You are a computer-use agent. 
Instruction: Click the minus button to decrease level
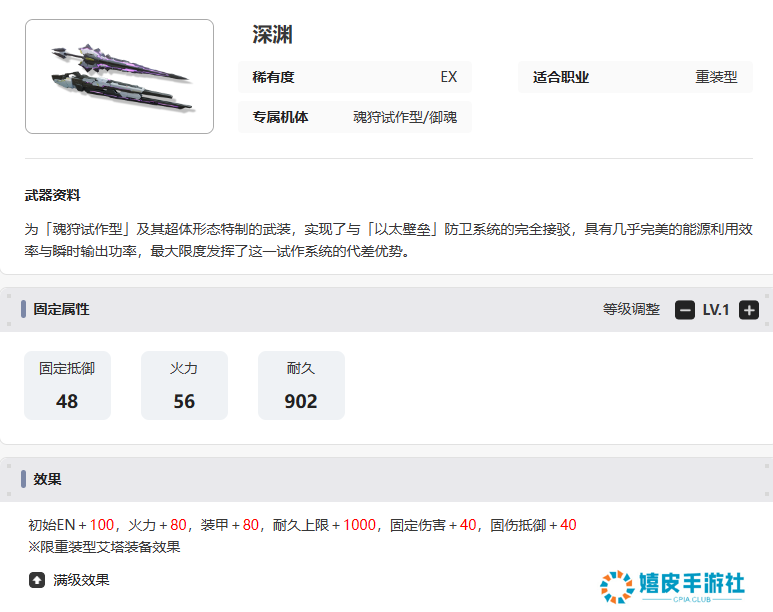click(x=685, y=310)
